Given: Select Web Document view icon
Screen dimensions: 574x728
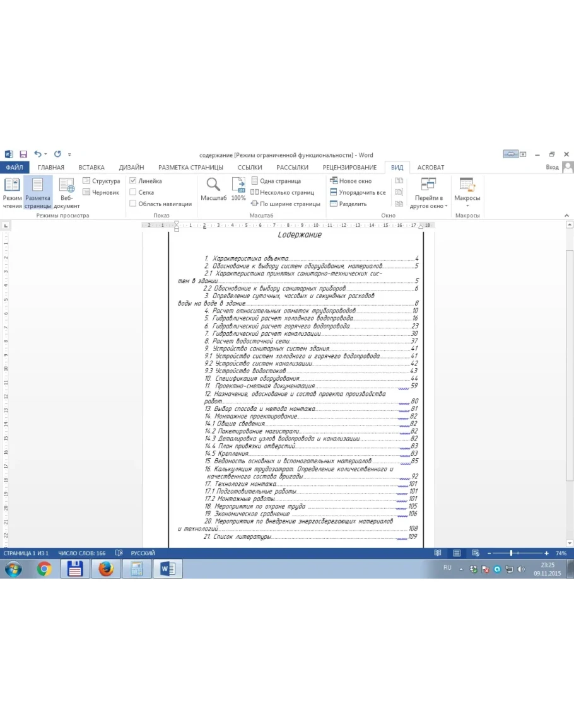Looking at the screenshot, I should [66, 192].
